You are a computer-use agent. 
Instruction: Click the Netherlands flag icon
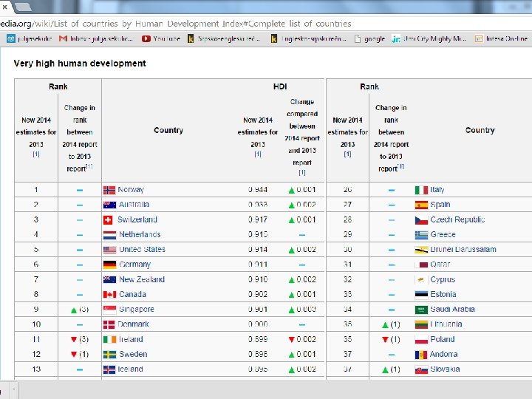[109, 235]
